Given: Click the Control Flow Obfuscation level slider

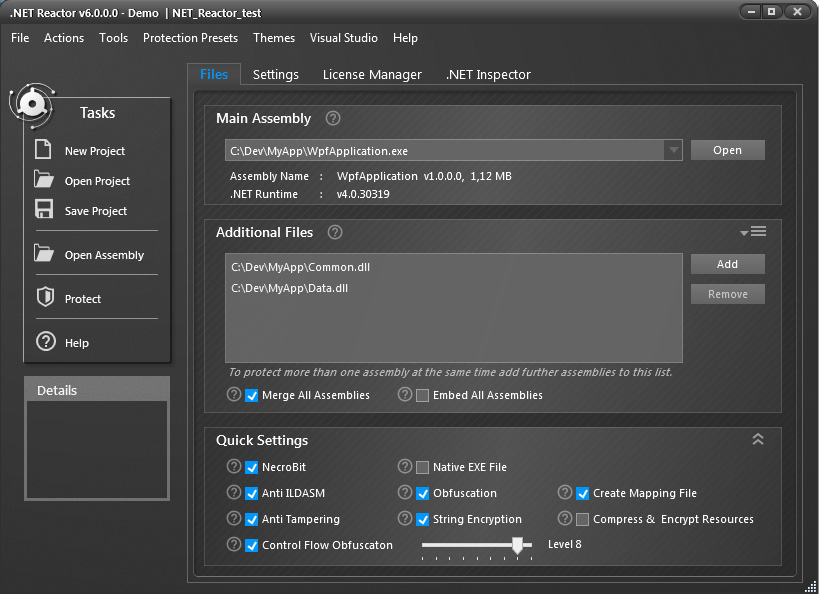Looking at the screenshot, I should tap(517, 545).
